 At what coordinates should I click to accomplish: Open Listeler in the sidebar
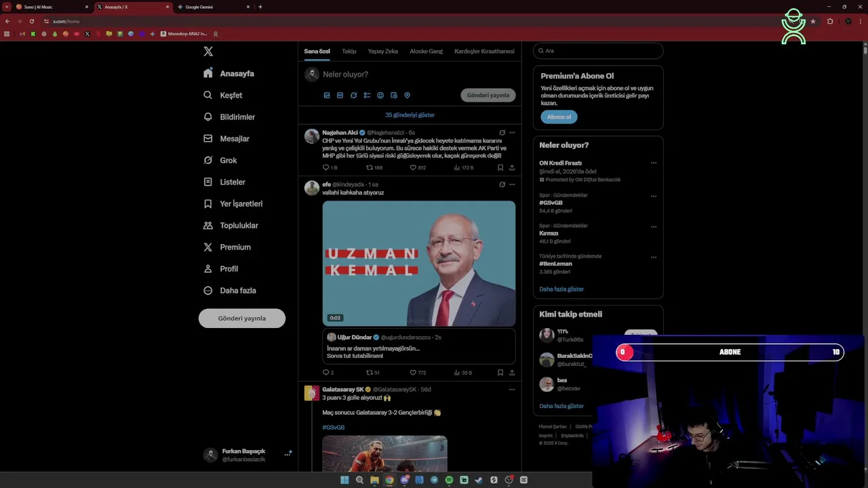point(224,182)
